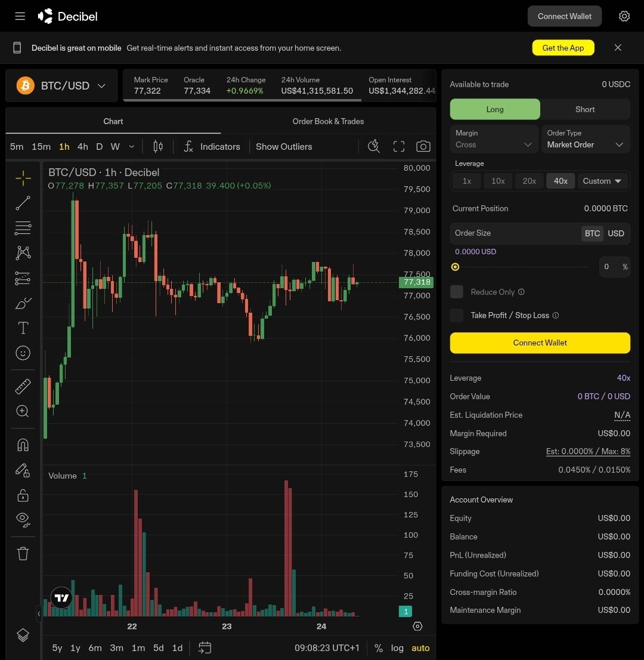This screenshot has width=644, height=660.
Task: Select the trend line drawing tool
Action: pyautogui.click(x=23, y=203)
